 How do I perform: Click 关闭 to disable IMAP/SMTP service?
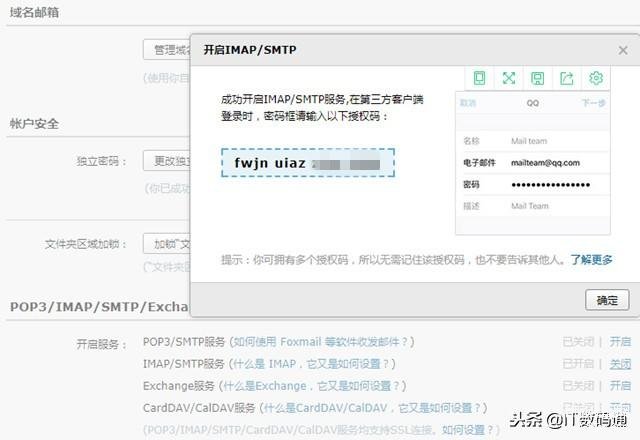point(620,364)
